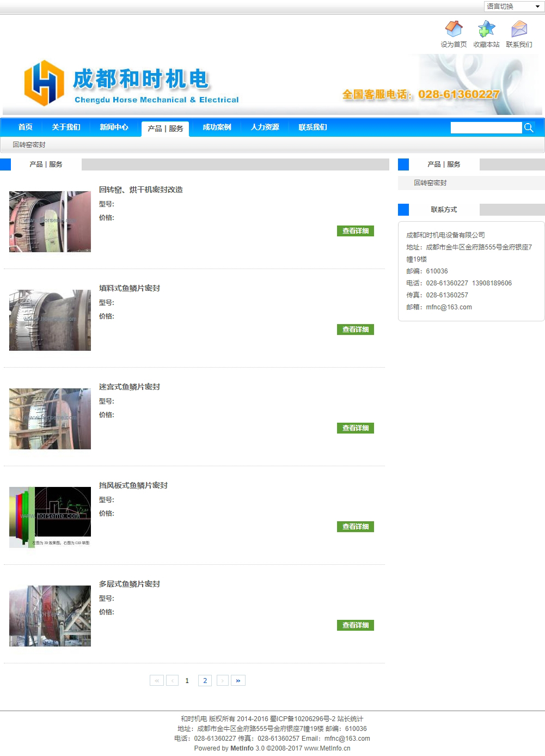
Task: Open the language switch dropdown
Action: click(x=513, y=7)
